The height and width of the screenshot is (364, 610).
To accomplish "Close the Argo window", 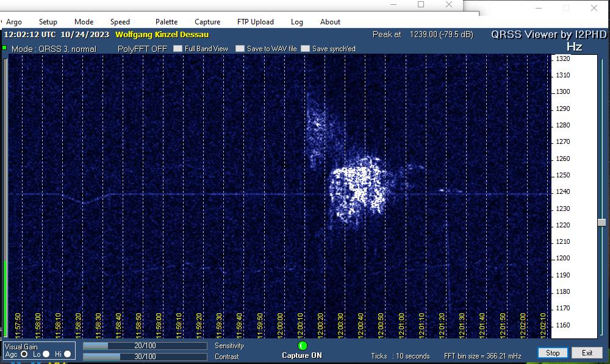I will pos(449,5).
